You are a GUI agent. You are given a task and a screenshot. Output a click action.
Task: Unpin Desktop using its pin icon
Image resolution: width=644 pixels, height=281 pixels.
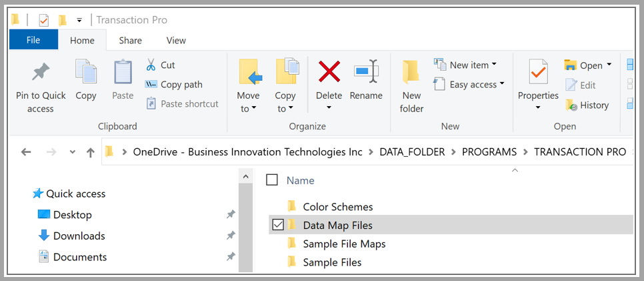(x=231, y=214)
